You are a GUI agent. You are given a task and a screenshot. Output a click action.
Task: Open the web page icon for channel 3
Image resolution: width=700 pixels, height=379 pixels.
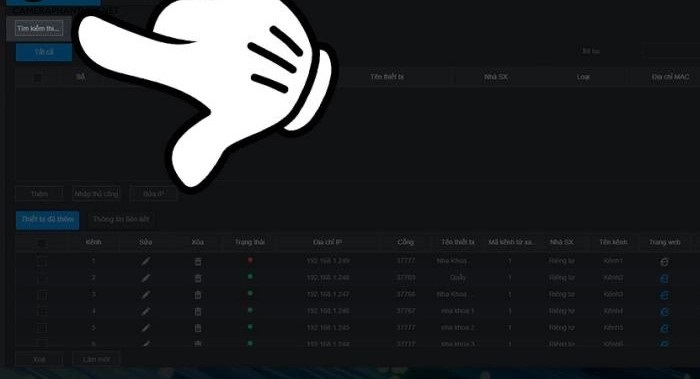pyautogui.click(x=664, y=295)
